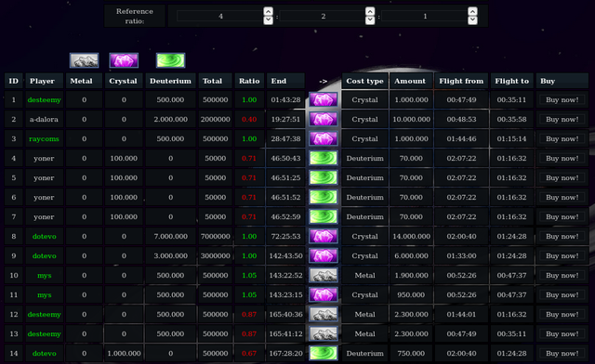Sort table by the Deuterium column header

pos(170,81)
